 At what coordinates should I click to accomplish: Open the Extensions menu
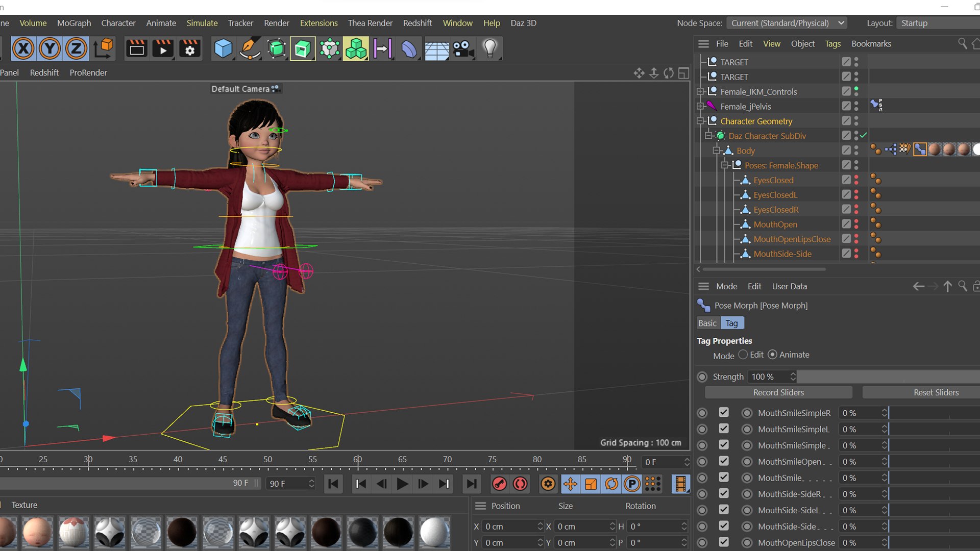(318, 23)
